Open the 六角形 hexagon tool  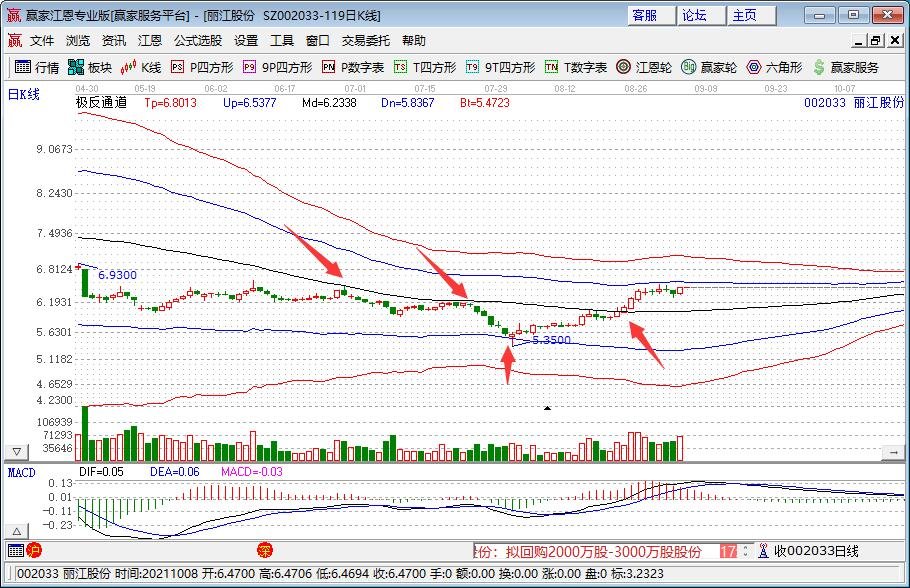click(x=774, y=68)
